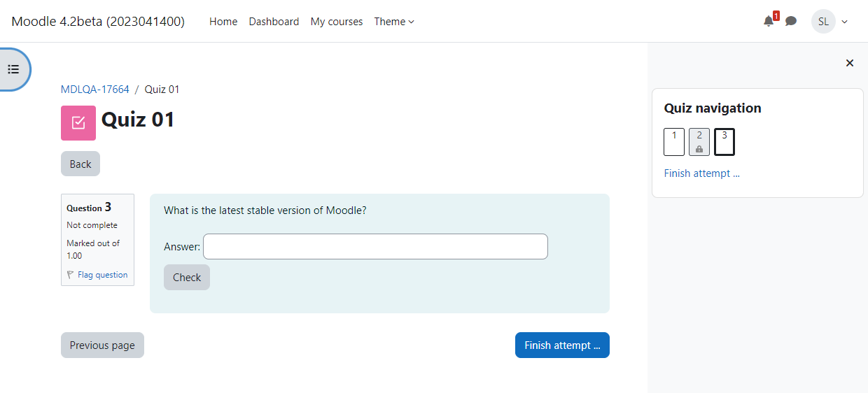The image size is (868, 393).
Task: Open the MDLQA-17664 breadcrumb link
Action: 95,90
